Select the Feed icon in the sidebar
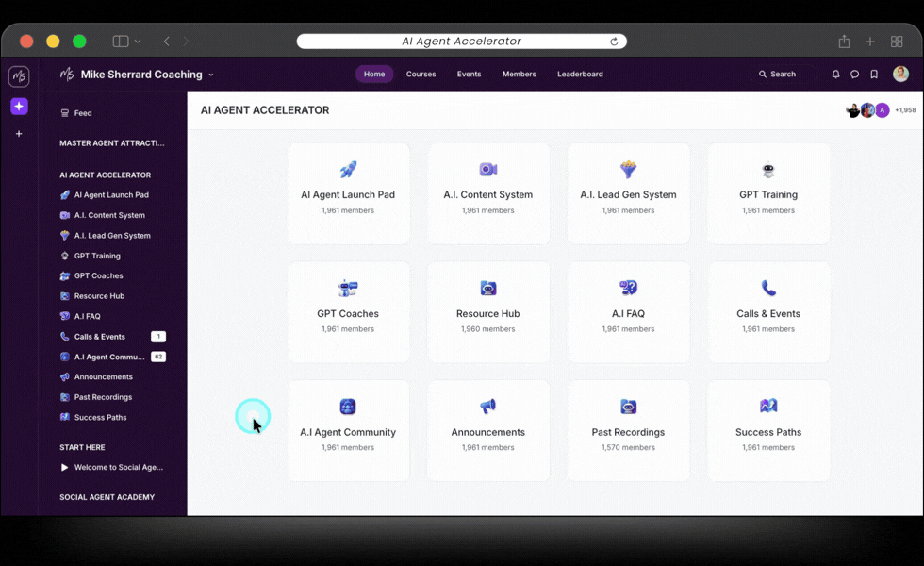This screenshot has width=924, height=566. coord(63,112)
